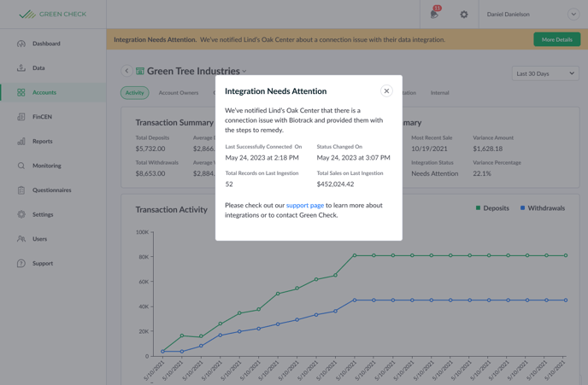The width and height of the screenshot is (588, 385).
Task: Click the $1,628.18 variance amount
Action: [487, 149]
